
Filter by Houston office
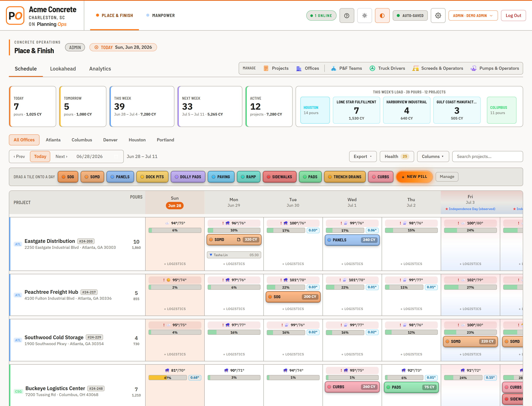coord(137,140)
